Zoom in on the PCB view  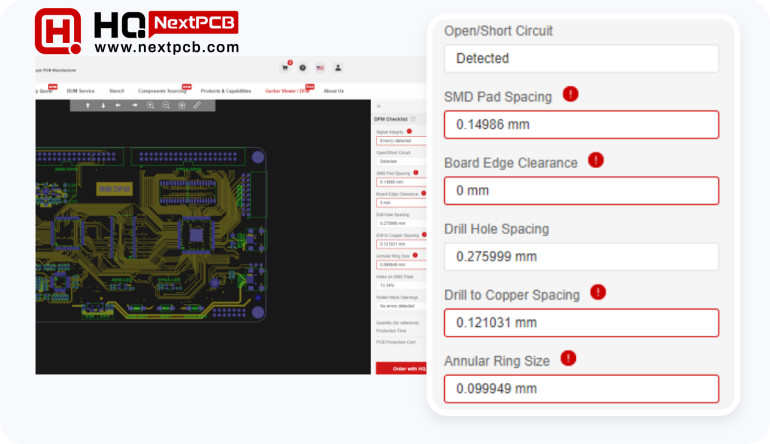point(150,105)
